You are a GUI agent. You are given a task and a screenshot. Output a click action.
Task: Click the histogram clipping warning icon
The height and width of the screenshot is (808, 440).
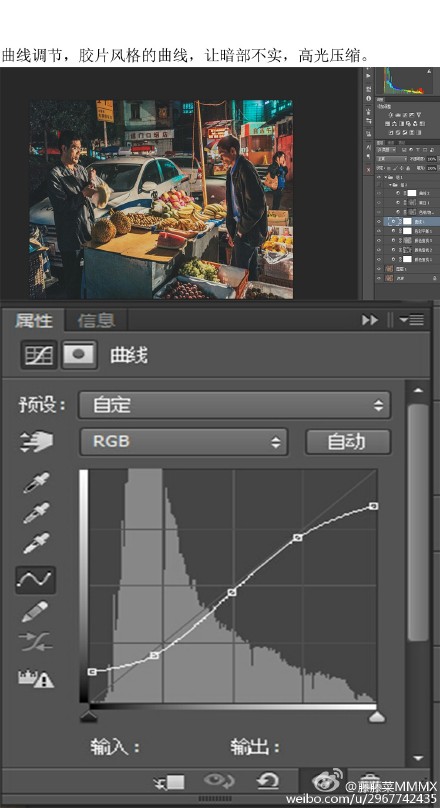pos(36,678)
